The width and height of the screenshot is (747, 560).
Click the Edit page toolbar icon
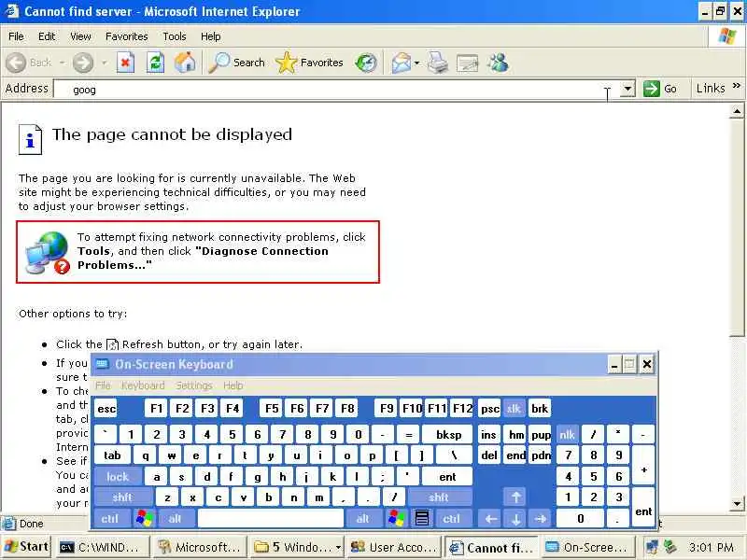(467, 63)
